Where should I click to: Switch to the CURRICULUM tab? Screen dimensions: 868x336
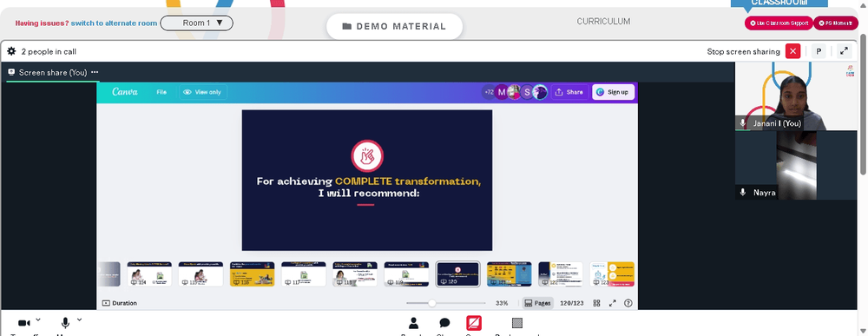coord(603,22)
